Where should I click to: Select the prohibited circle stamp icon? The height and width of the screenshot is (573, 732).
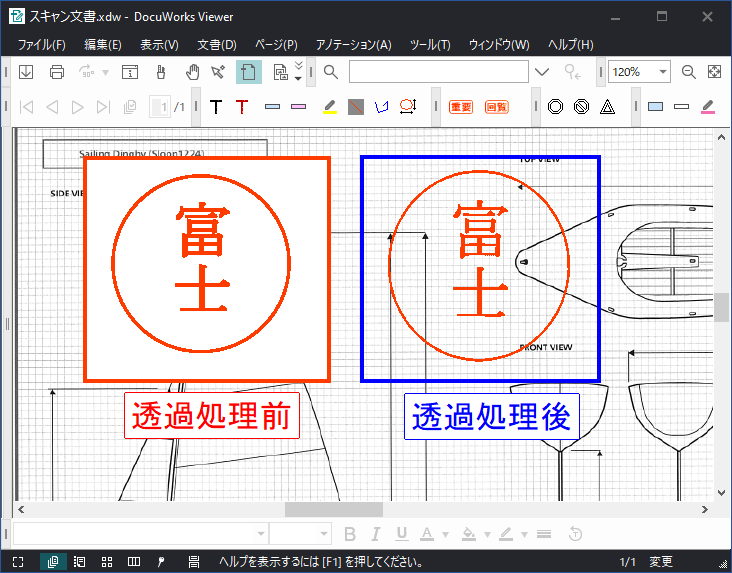coord(581,107)
